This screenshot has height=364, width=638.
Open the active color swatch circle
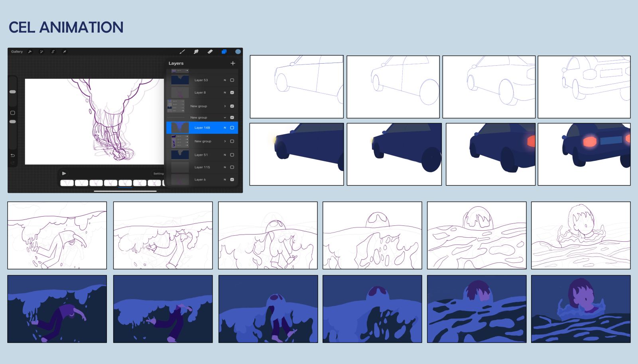click(x=238, y=52)
